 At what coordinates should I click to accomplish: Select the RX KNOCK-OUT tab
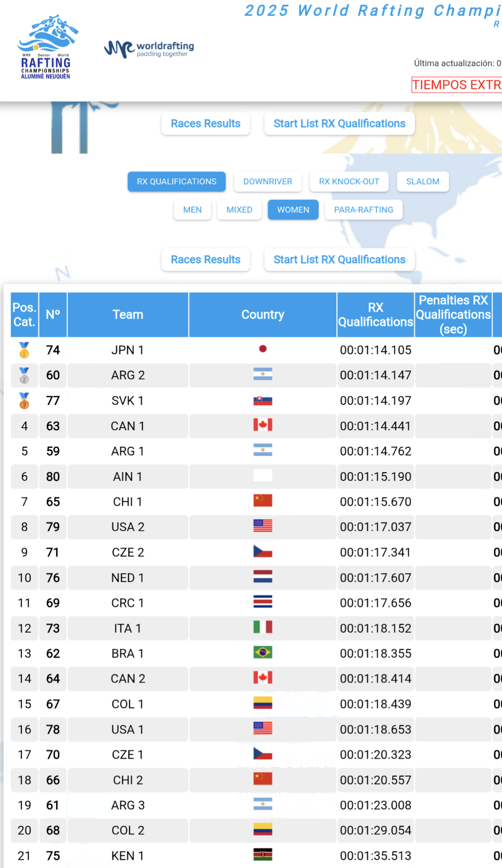click(349, 182)
